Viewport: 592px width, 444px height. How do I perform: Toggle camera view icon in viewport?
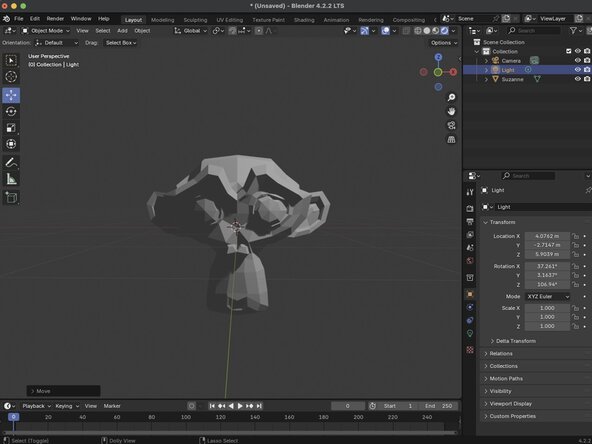451,125
